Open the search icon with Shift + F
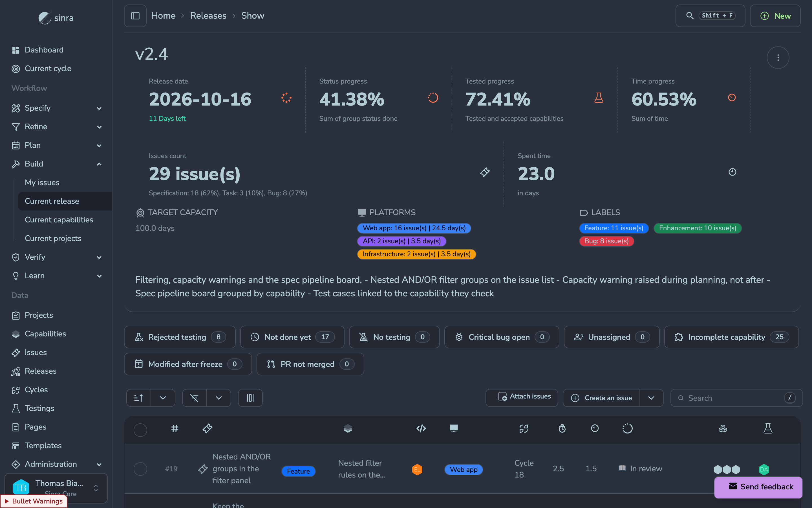Viewport: 812px width, 508px height. click(x=710, y=16)
